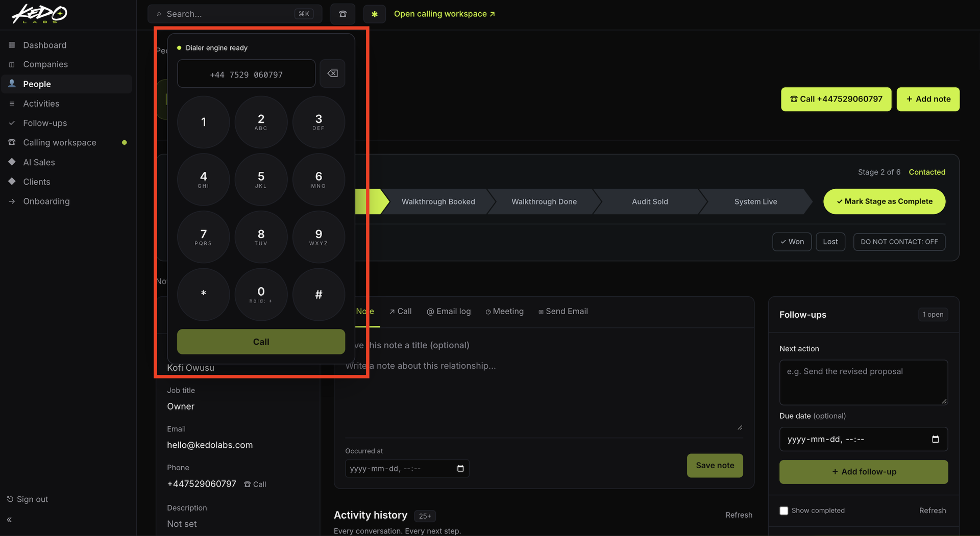Tap the hash key on keypad
Image resolution: width=980 pixels, height=536 pixels.
[x=318, y=294]
